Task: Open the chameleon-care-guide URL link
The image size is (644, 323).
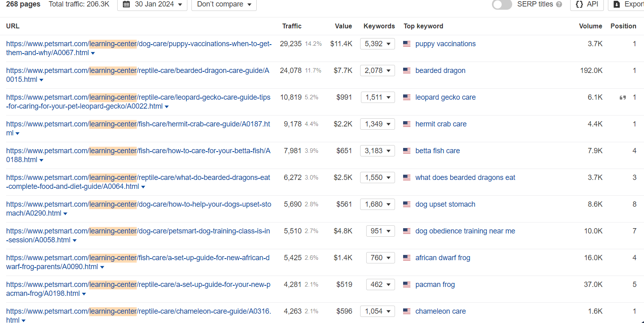Action: [x=138, y=316]
